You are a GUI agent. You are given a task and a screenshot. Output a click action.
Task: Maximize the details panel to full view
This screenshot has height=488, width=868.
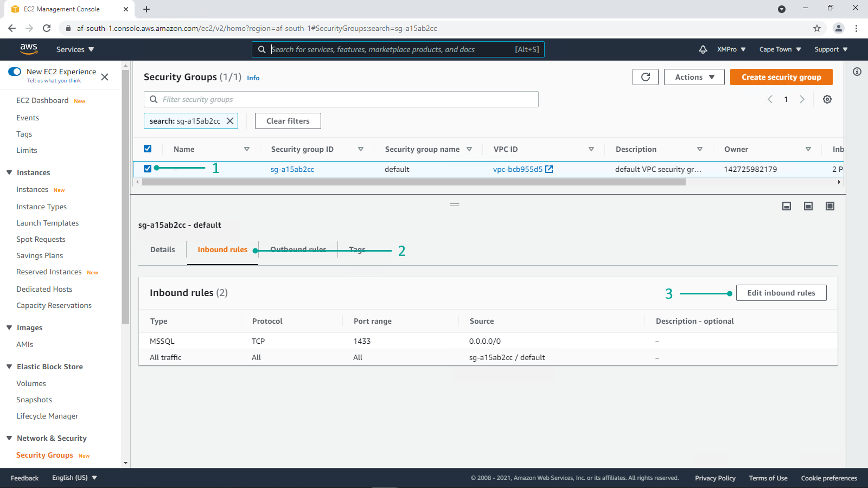830,206
